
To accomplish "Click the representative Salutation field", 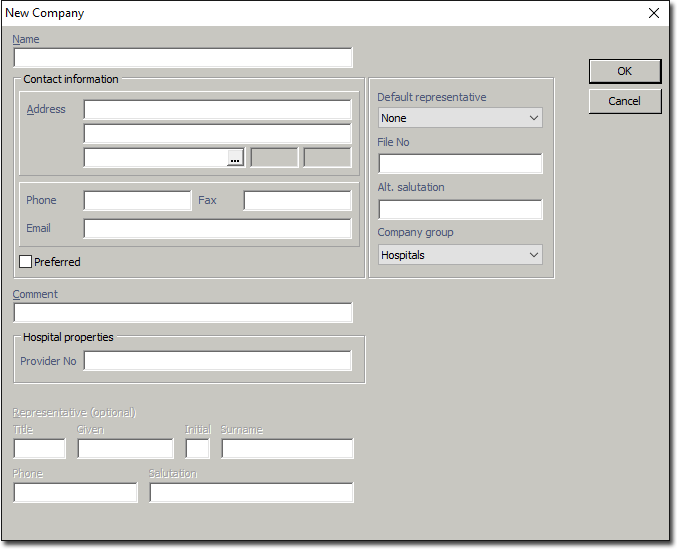I will (x=251, y=493).
